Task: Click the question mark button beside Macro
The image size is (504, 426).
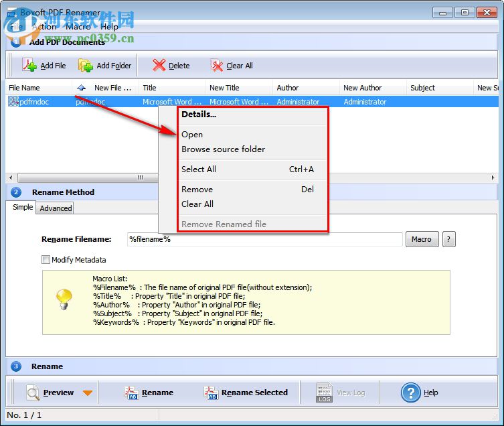Action: (448, 239)
